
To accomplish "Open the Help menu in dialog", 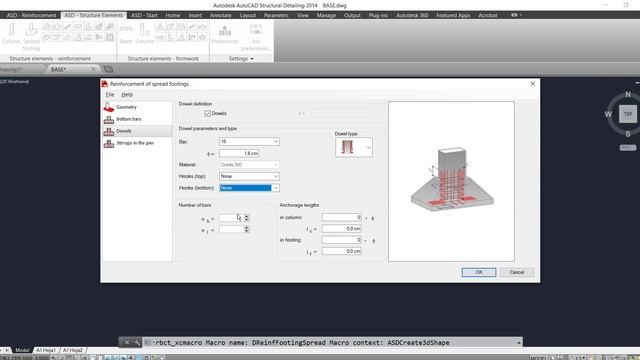I will click(x=127, y=95).
